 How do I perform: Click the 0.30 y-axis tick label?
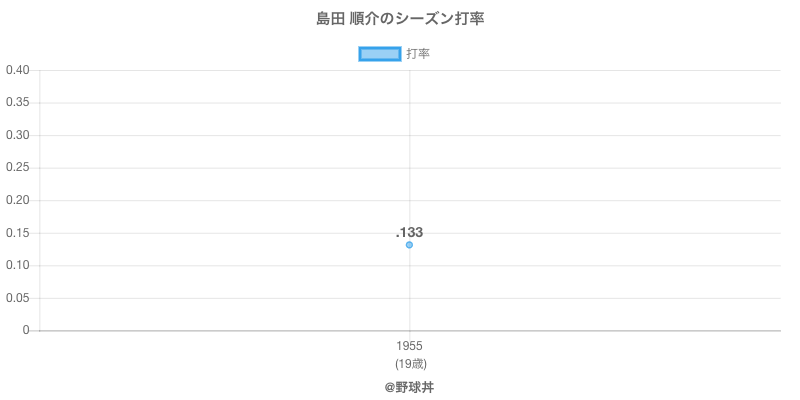(17, 135)
